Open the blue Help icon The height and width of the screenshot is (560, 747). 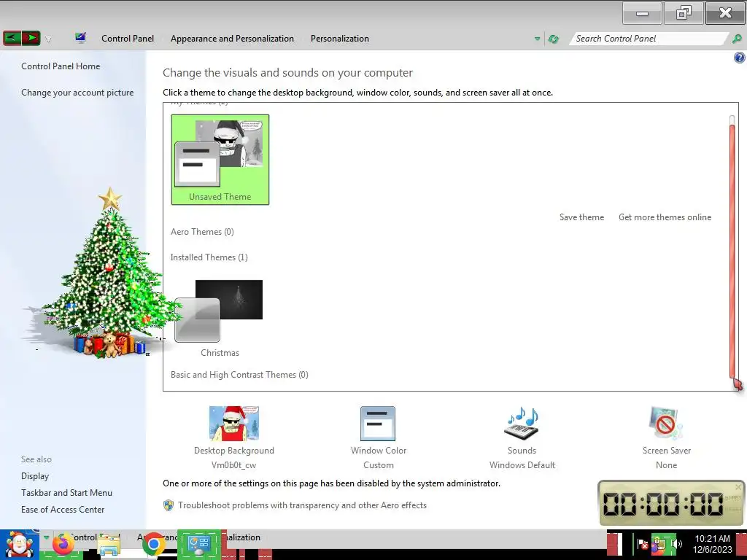point(740,58)
